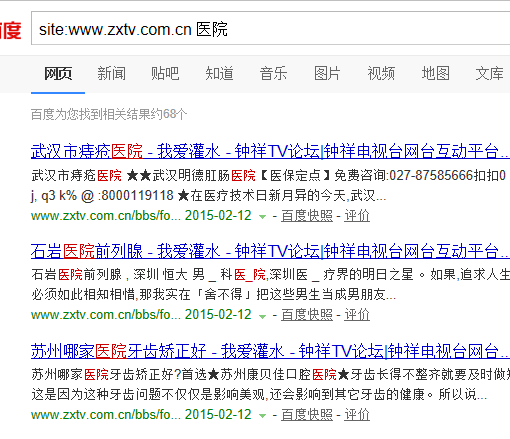Select the 网页 tab
The height and width of the screenshot is (439, 510).
pyautogui.click(x=58, y=73)
